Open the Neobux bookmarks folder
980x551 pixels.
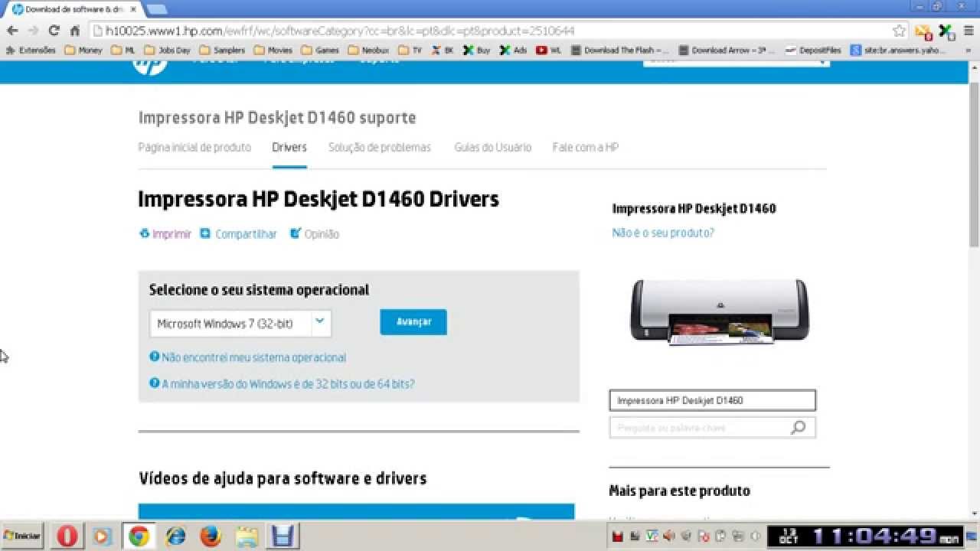point(368,50)
